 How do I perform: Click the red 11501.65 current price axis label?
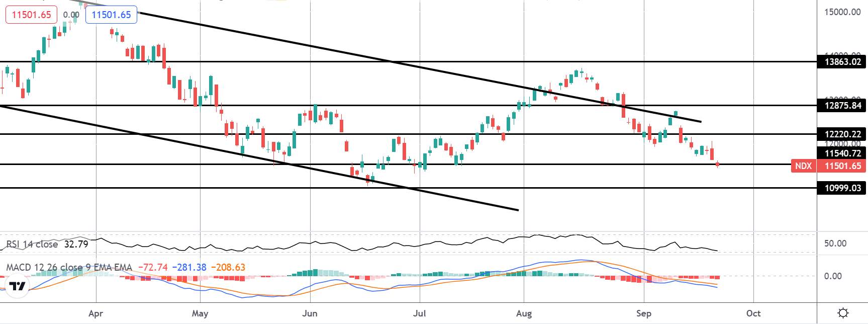coord(842,166)
